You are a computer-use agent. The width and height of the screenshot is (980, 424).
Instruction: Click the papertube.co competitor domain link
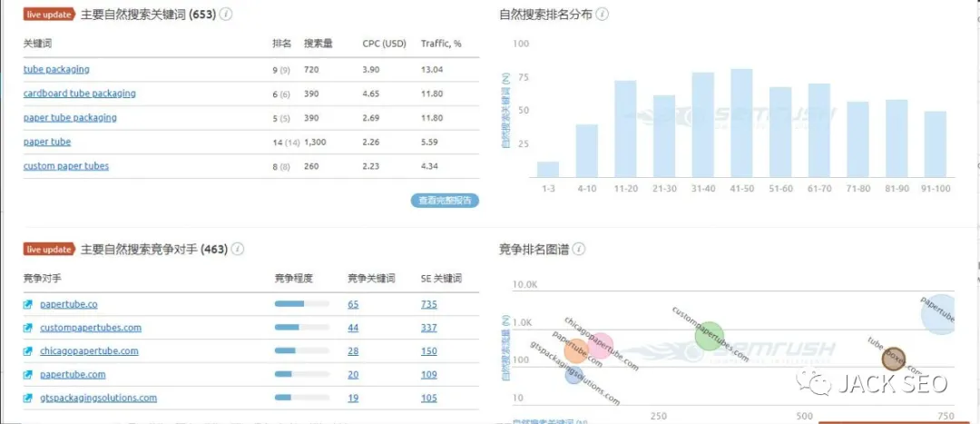pyautogui.click(x=68, y=305)
